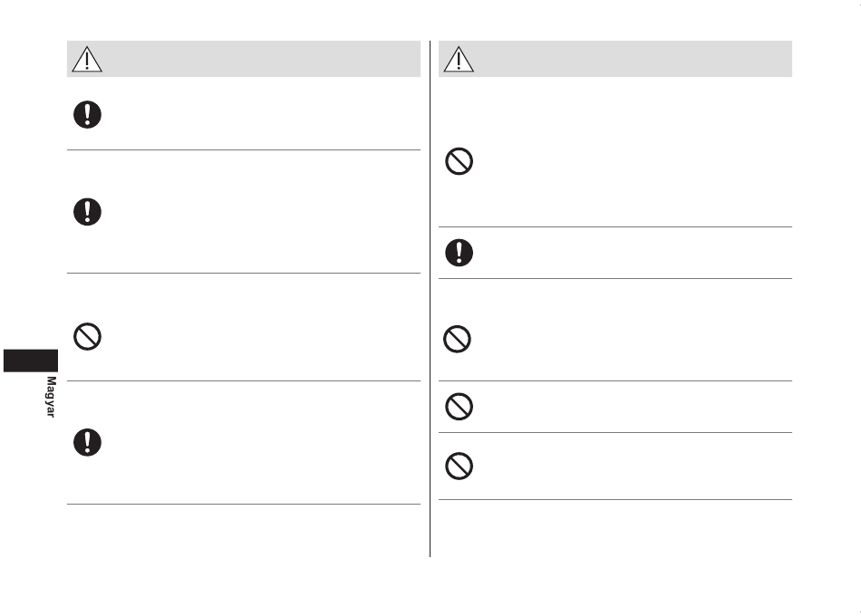861x616 pixels.
Task: Click the bottom exclamation icon in the left column
Action: 87,442
